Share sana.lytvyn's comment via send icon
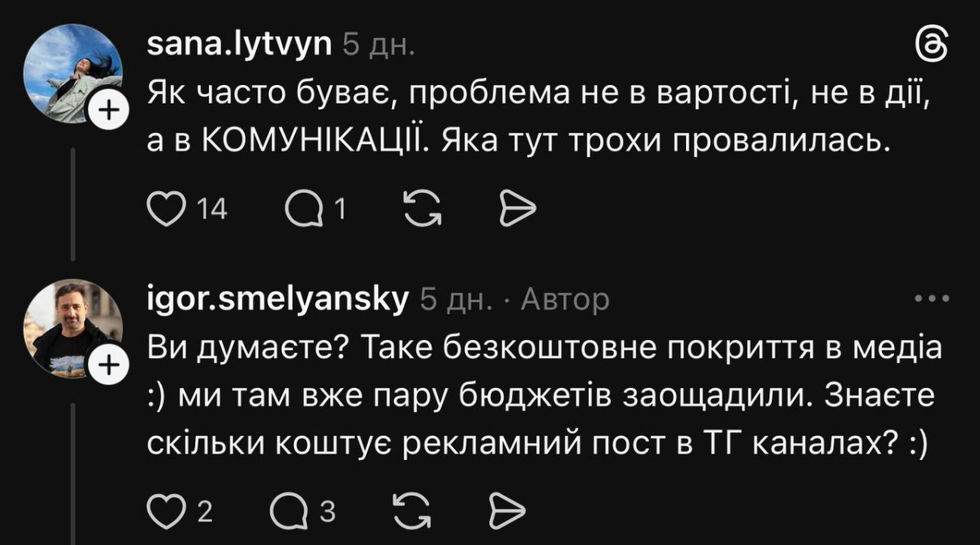 click(515, 211)
